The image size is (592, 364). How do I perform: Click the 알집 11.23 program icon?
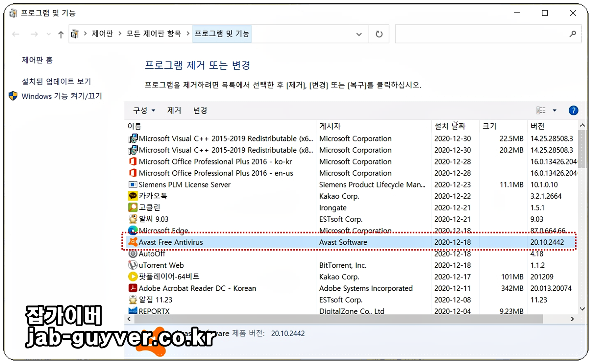(133, 300)
